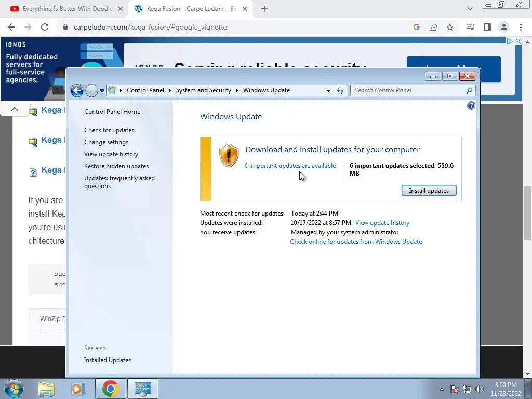The width and height of the screenshot is (532, 399).
Task: Click Chrome back arrow
Action: pos(11,27)
